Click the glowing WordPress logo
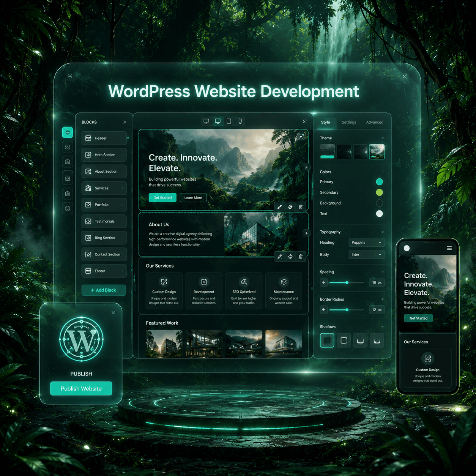This screenshot has height=476, width=476. tap(81, 339)
